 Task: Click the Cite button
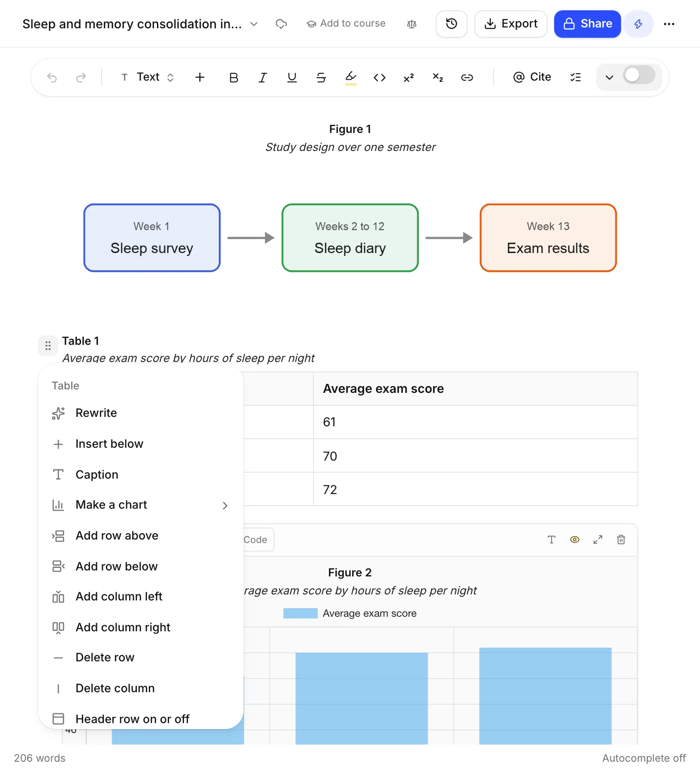[x=532, y=77]
